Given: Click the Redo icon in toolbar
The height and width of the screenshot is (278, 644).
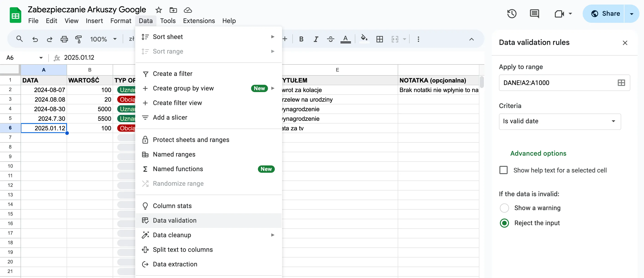Looking at the screenshot, I should pos(49,39).
